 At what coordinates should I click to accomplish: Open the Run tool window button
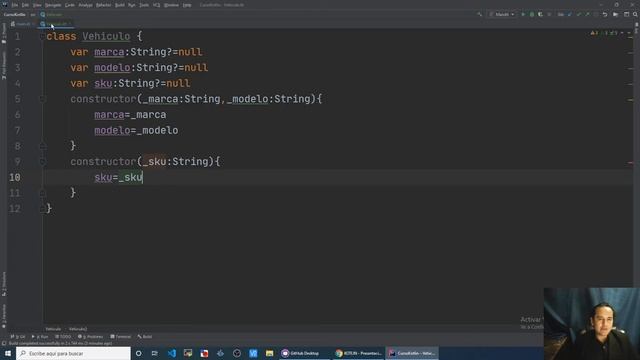pyautogui.click(x=40, y=337)
